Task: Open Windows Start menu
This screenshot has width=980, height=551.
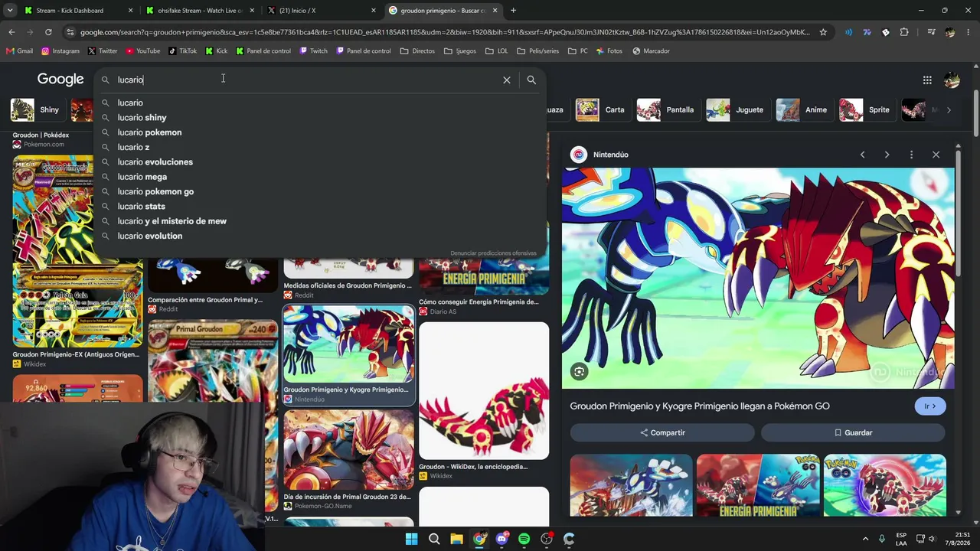Action: tap(411, 539)
